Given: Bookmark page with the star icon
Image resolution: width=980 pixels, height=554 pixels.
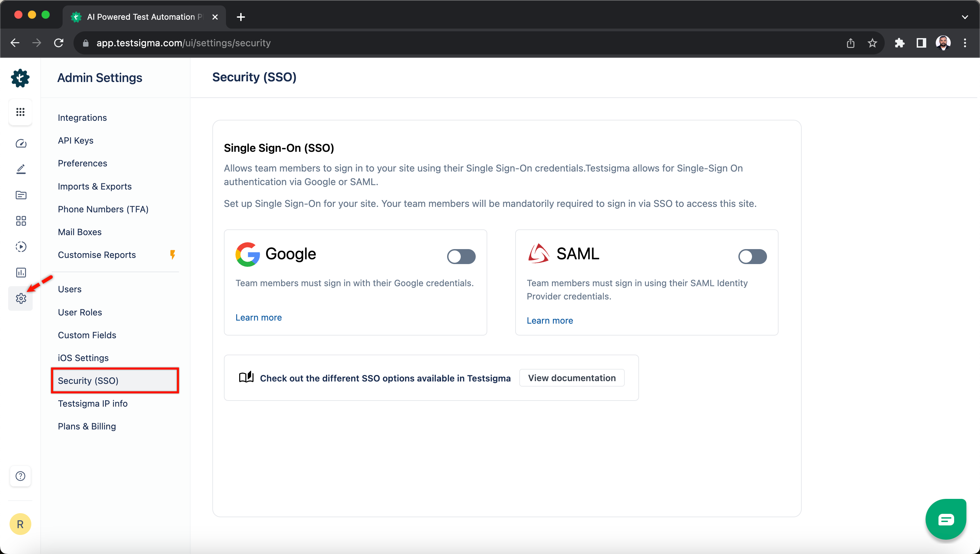Looking at the screenshot, I should pos(872,43).
